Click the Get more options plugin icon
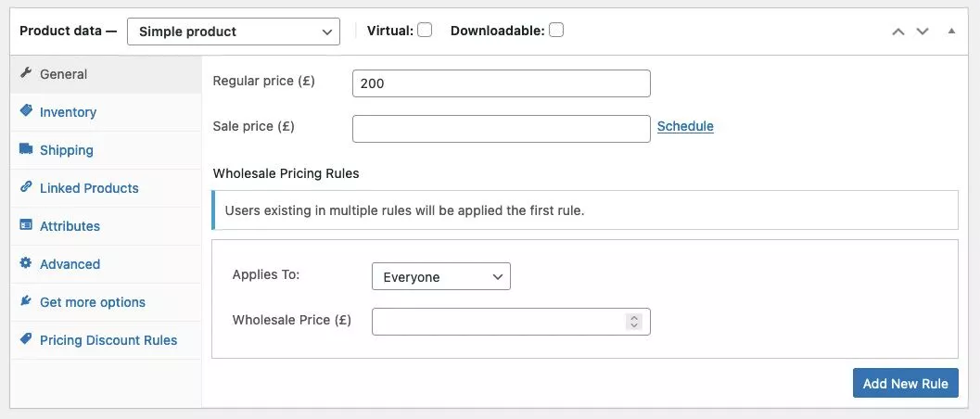 click(x=26, y=302)
